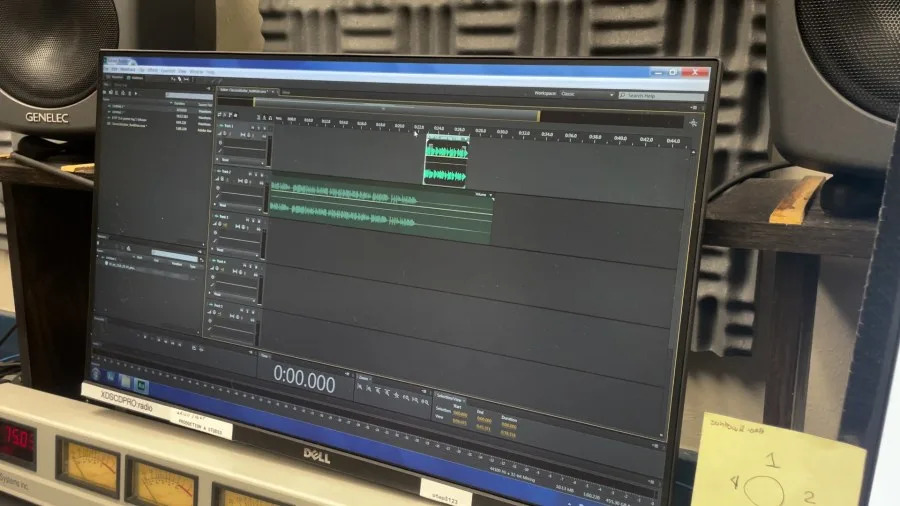The height and width of the screenshot is (506, 900).
Task: Click the 0:30.0 mark on timeline ruler
Action: 502,132
